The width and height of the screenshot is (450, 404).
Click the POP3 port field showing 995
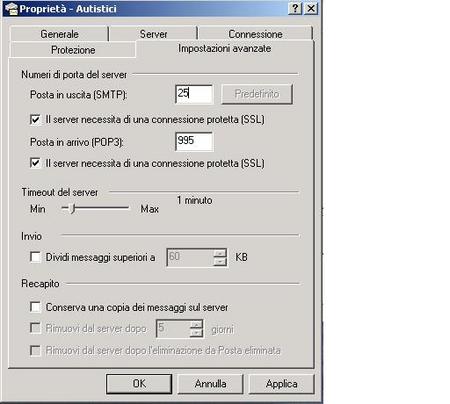194,141
